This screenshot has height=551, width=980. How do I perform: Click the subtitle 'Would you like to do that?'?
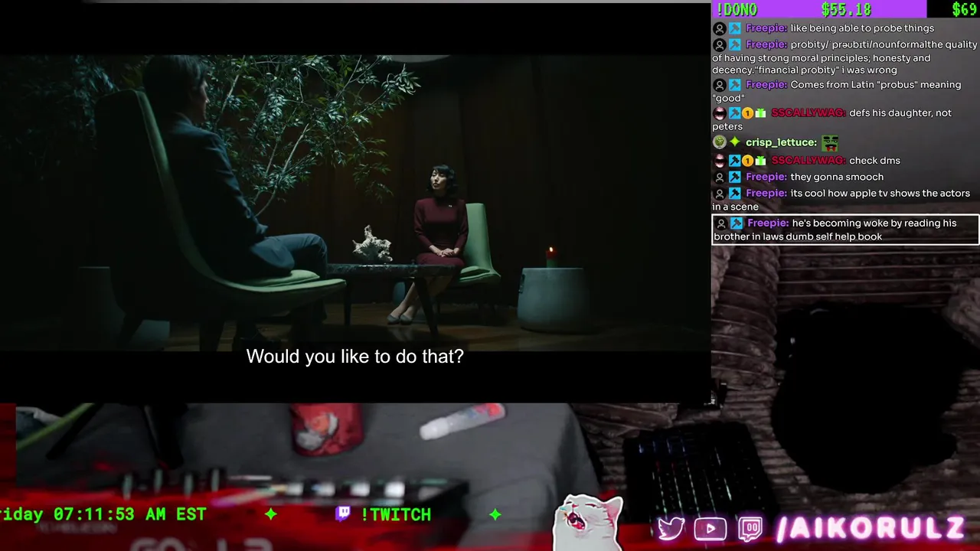[354, 357]
